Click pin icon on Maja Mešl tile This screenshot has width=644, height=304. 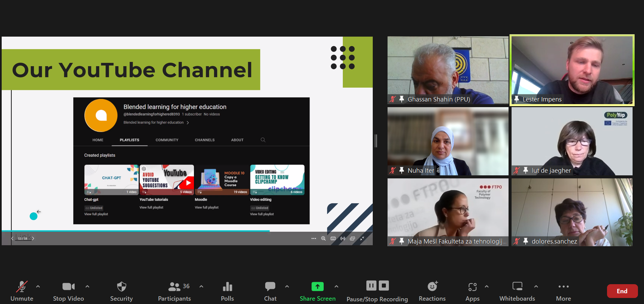[402, 241]
